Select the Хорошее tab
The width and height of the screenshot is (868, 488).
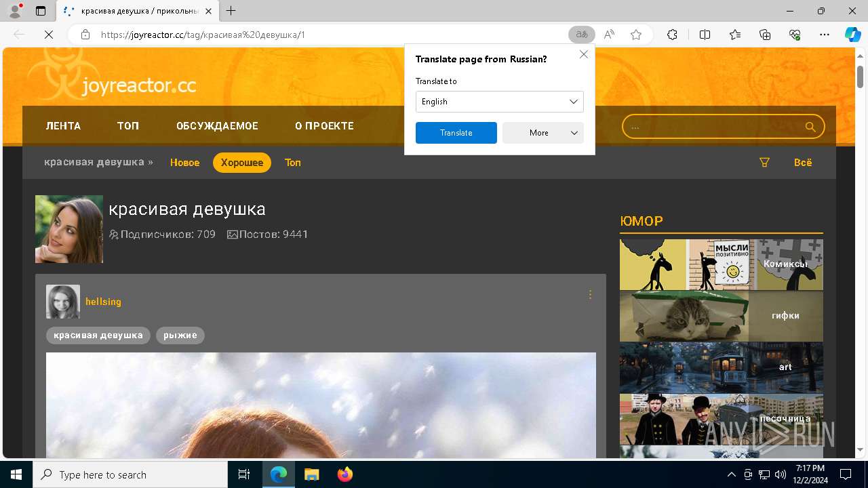[242, 163]
